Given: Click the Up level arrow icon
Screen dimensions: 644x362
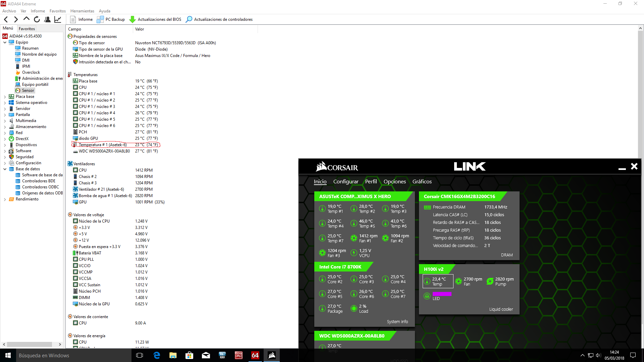Looking at the screenshot, I should tap(26, 19).
